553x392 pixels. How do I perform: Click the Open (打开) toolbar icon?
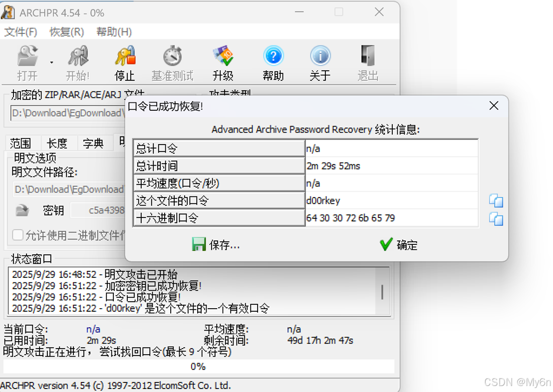coord(27,56)
